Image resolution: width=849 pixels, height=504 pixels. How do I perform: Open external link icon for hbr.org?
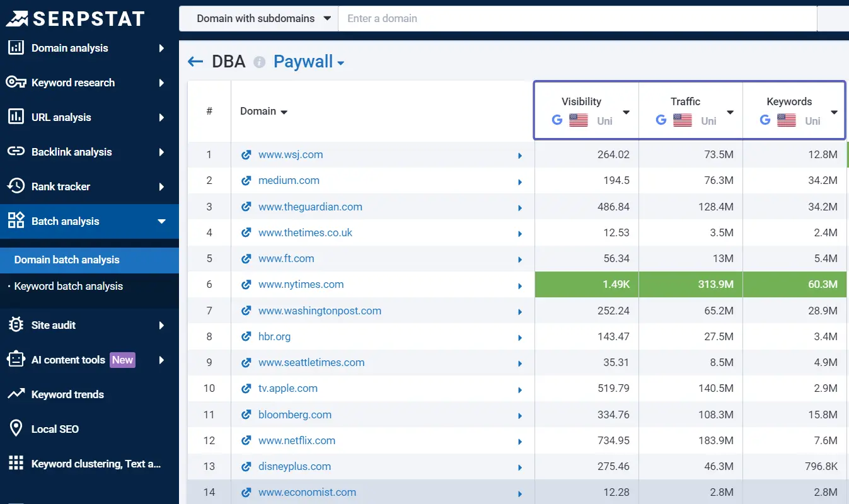(246, 337)
